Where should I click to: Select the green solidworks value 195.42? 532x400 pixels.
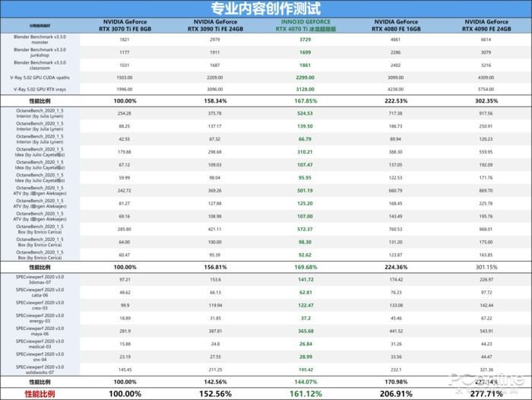(x=306, y=370)
